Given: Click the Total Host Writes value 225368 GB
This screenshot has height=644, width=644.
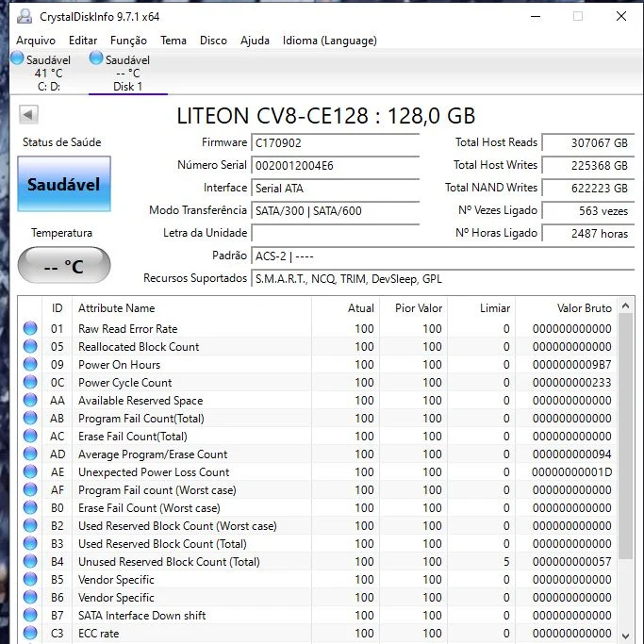Looking at the screenshot, I should click(588, 166).
